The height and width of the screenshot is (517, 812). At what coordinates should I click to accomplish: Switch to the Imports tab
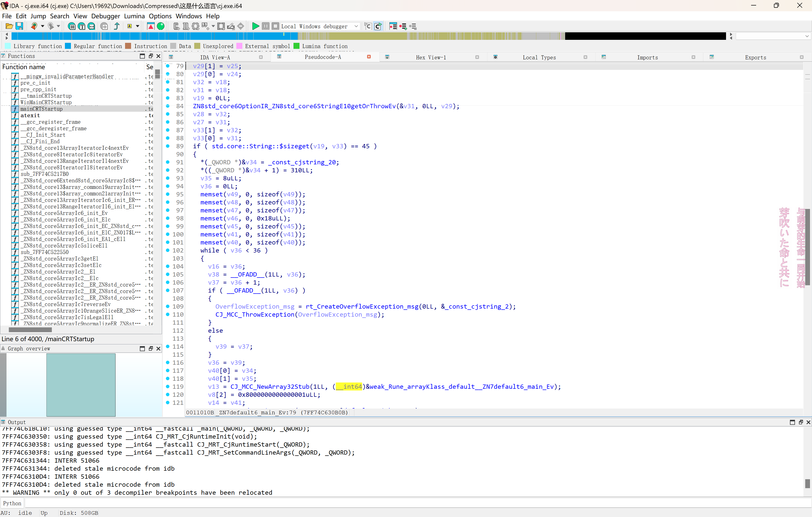point(647,57)
